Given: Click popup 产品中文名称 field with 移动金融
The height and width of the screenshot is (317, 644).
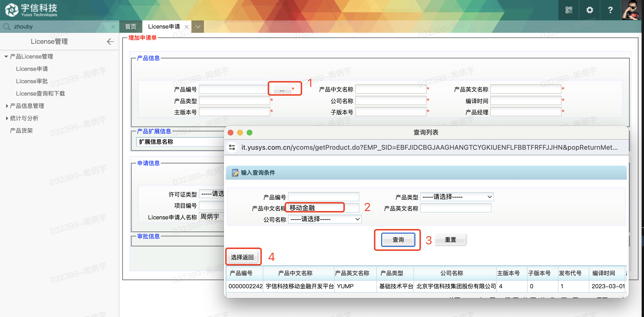Looking at the screenshot, I should (x=323, y=208).
